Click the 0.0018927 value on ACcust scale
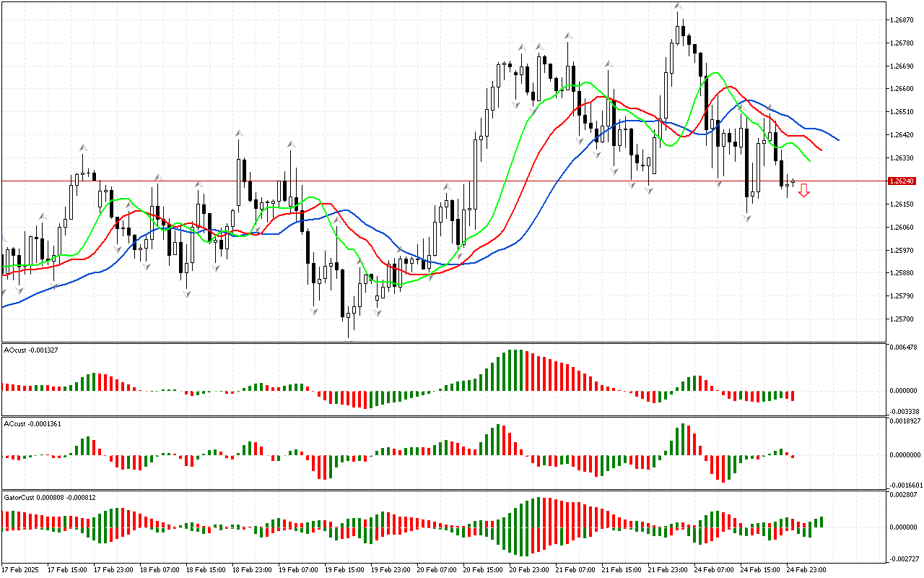The height and width of the screenshot is (578, 924). (x=905, y=420)
